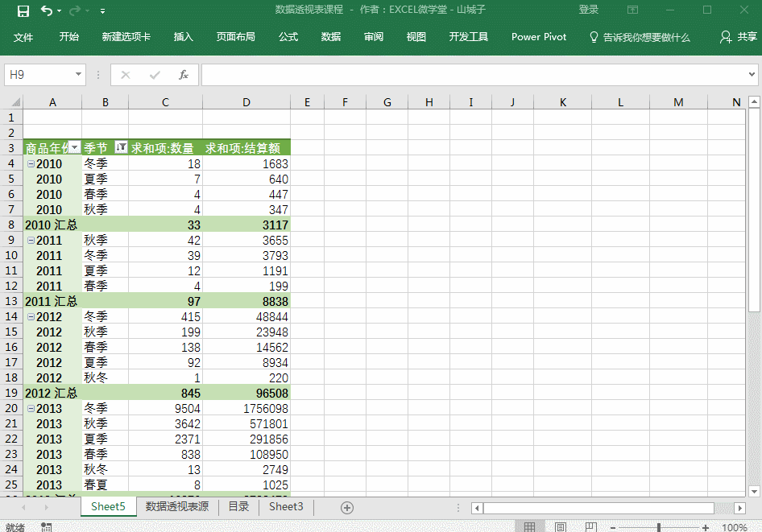Viewport: 762px width, 532px height.
Task: Go to the 页面布局 tab
Action: tap(236, 37)
